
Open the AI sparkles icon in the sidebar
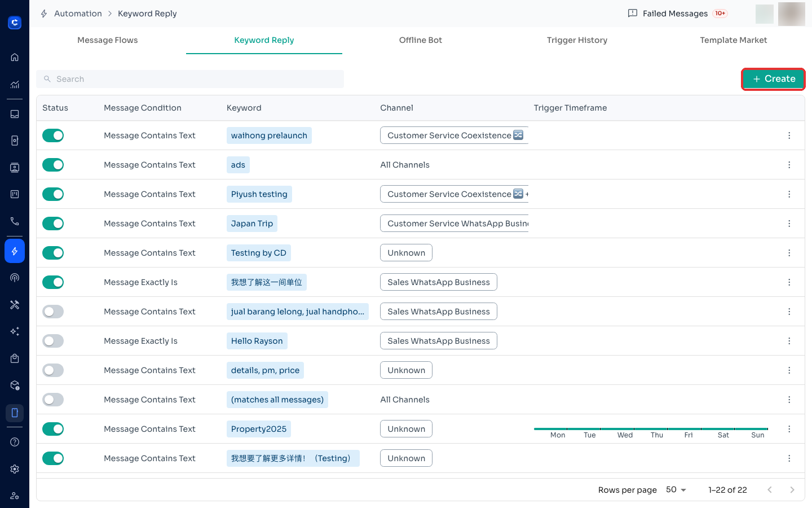pos(15,331)
